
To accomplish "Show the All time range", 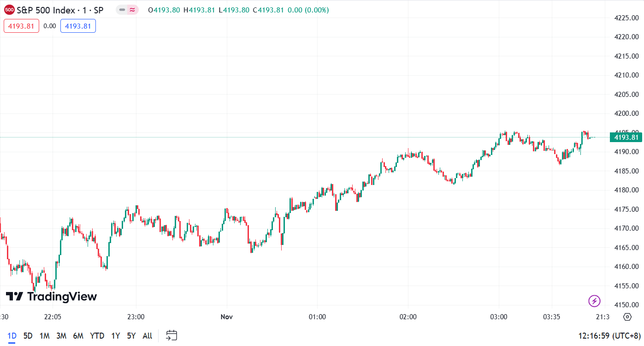I will coord(148,336).
